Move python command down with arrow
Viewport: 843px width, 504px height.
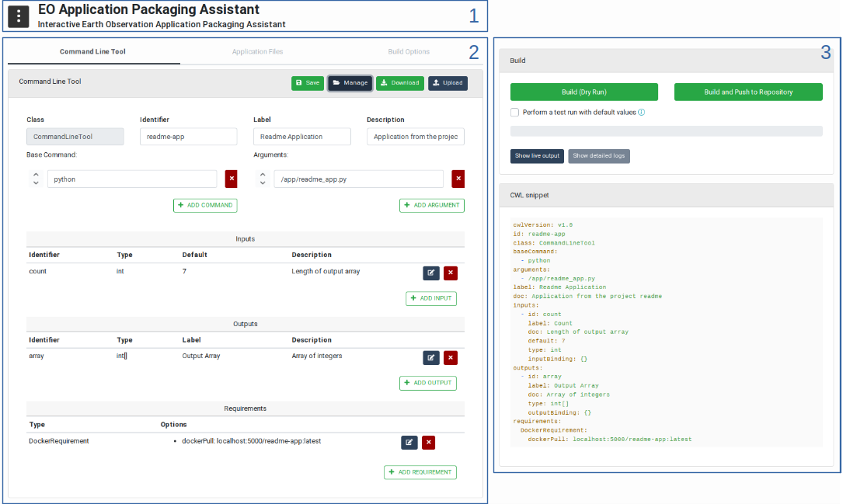(36, 183)
